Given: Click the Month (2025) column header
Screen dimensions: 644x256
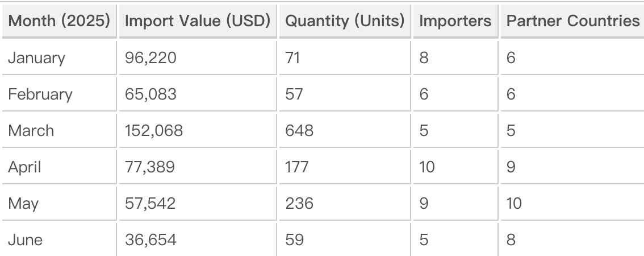Looking at the screenshot, I should click(x=58, y=21).
